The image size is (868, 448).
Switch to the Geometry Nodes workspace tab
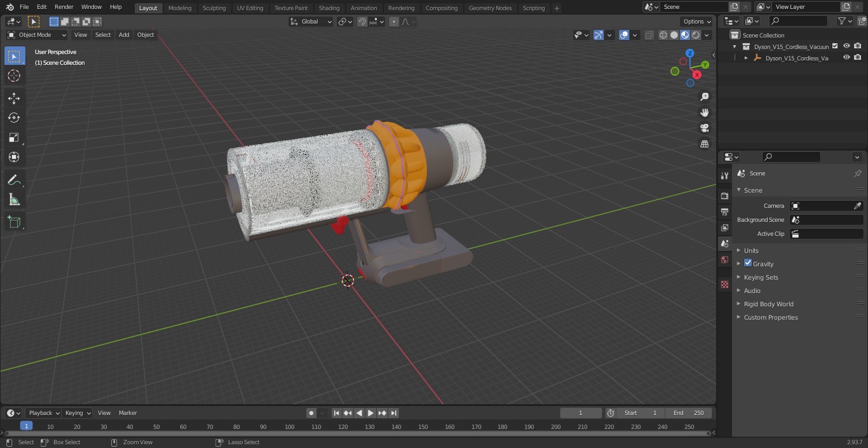pos(490,8)
